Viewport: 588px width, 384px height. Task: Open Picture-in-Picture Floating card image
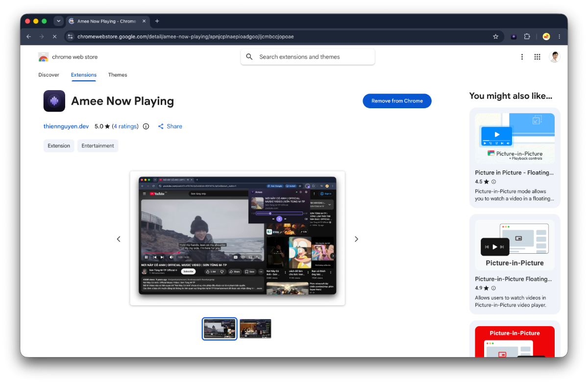514,244
